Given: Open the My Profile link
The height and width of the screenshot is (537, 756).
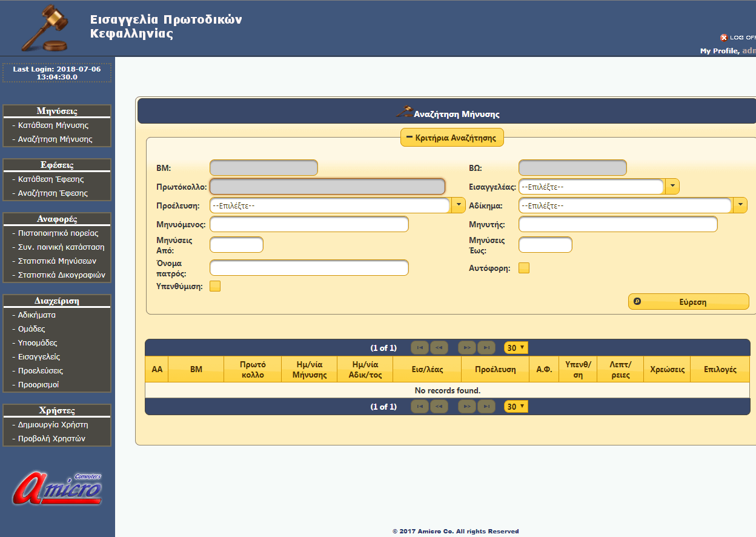Looking at the screenshot, I should pyautogui.click(x=718, y=51).
